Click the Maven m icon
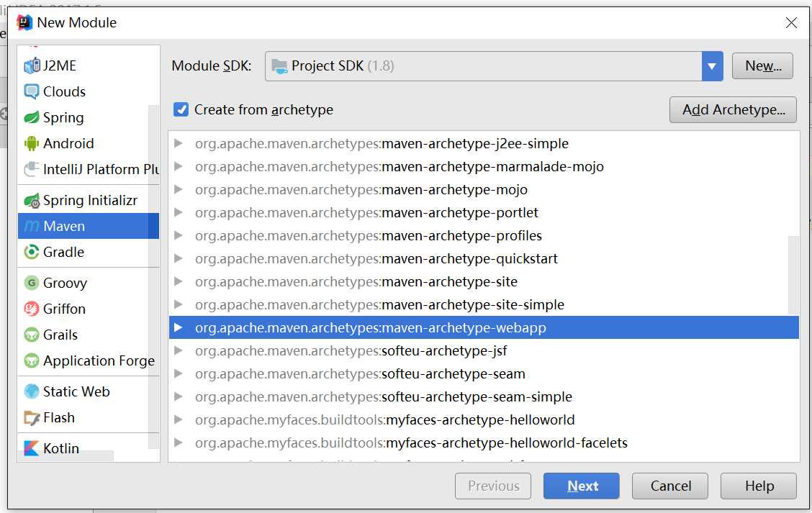 [x=32, y=226]
